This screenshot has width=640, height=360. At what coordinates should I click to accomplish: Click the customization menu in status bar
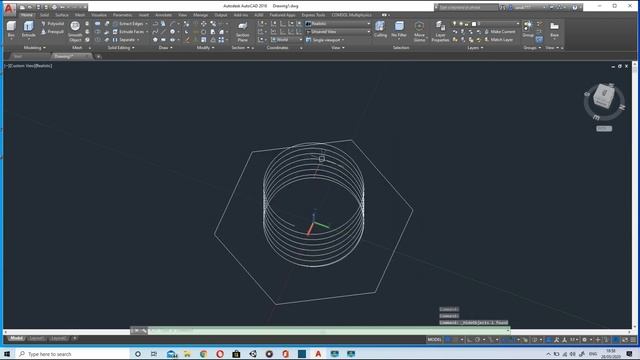click(633, 340)
